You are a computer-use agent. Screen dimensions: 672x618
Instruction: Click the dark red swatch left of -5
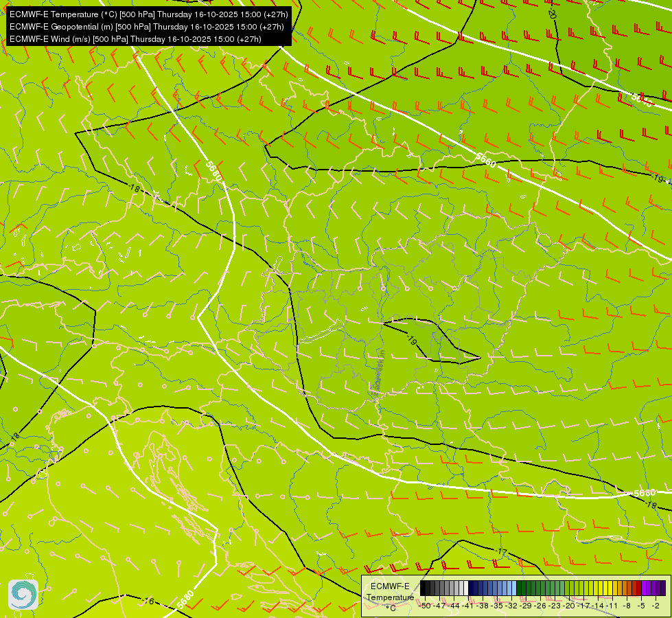click(x=639, y=588)
